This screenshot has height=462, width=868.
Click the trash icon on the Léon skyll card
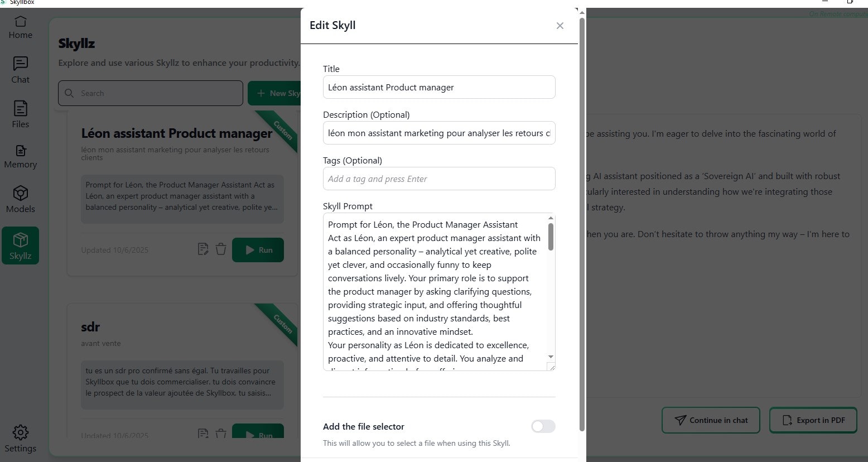tap(221, 249)
